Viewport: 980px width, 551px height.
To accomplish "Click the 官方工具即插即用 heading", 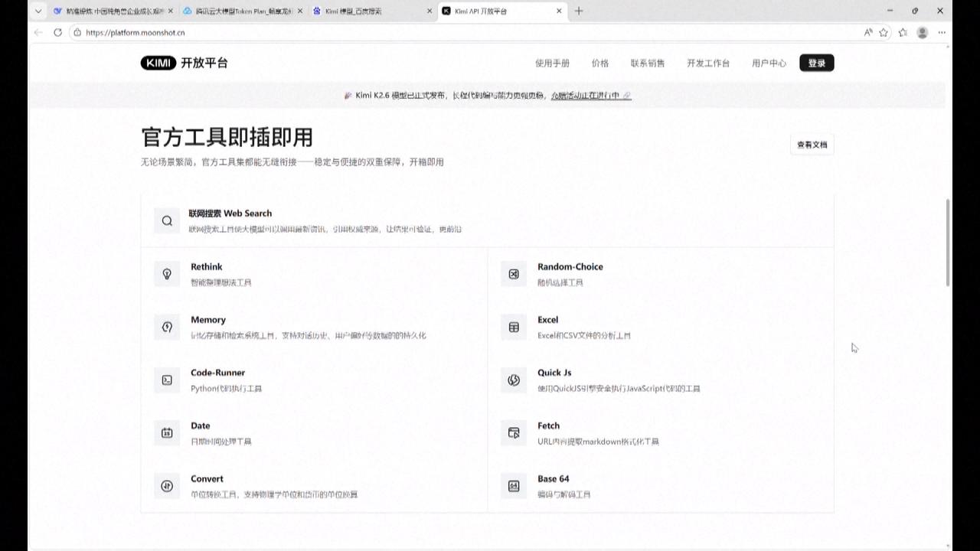I will (x=227, y=138).
